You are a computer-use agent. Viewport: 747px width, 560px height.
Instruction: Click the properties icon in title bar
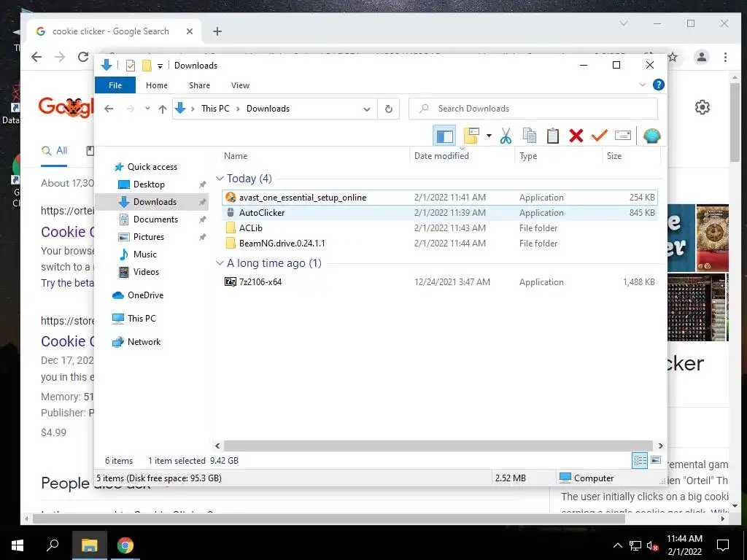coord(130,66)
